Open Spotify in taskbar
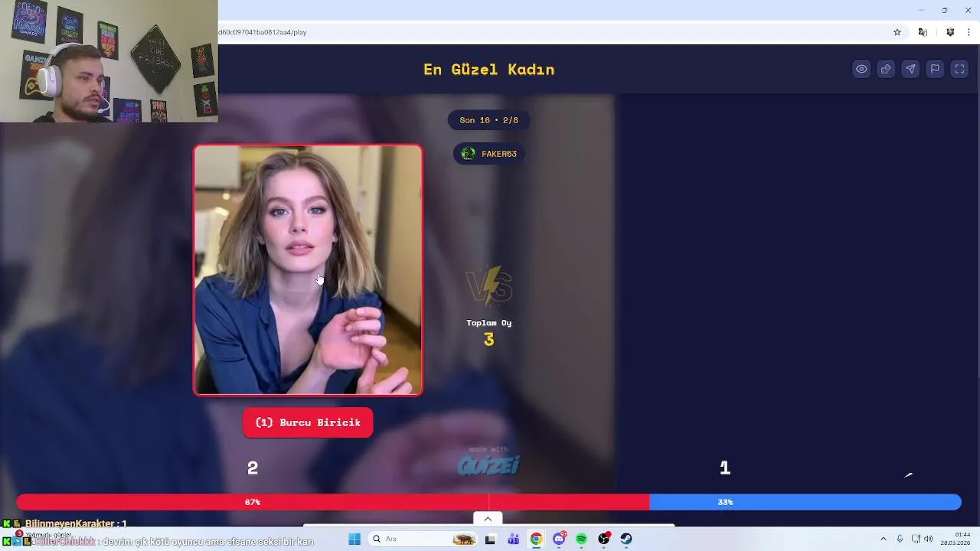The height and width of the screenshot is (551, 980). click(581, 539)
